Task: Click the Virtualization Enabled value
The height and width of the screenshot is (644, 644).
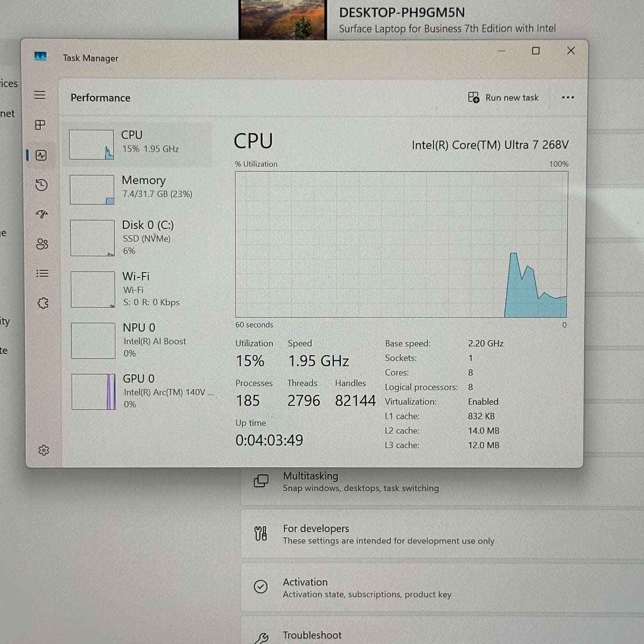Action: (483, 401)
